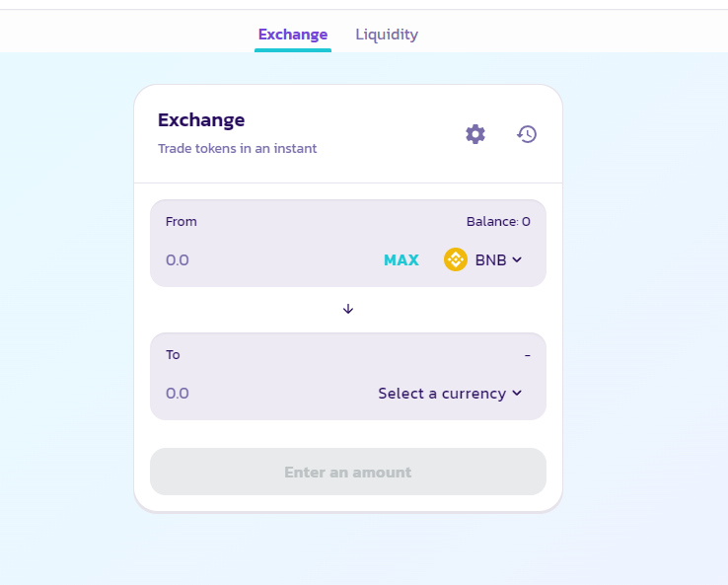Open the BNB token dropdown

[x=483, y=260]
